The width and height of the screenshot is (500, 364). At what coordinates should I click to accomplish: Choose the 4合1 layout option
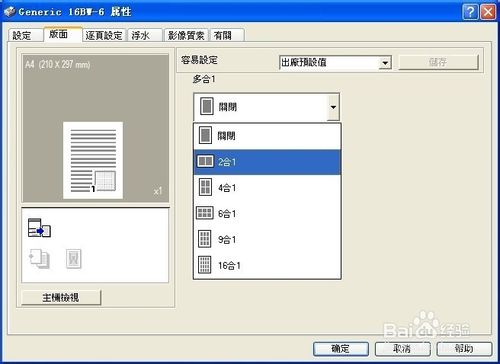click(x=267, y=188)
